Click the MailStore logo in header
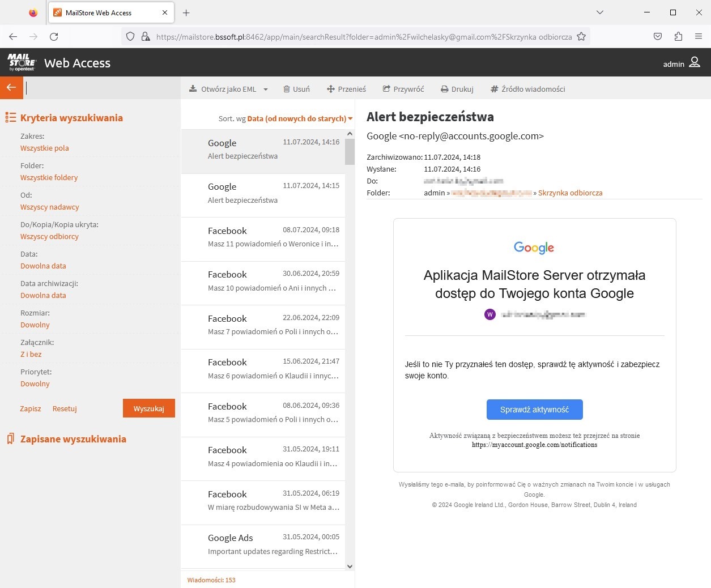711x588 pixels. point(22,62)
